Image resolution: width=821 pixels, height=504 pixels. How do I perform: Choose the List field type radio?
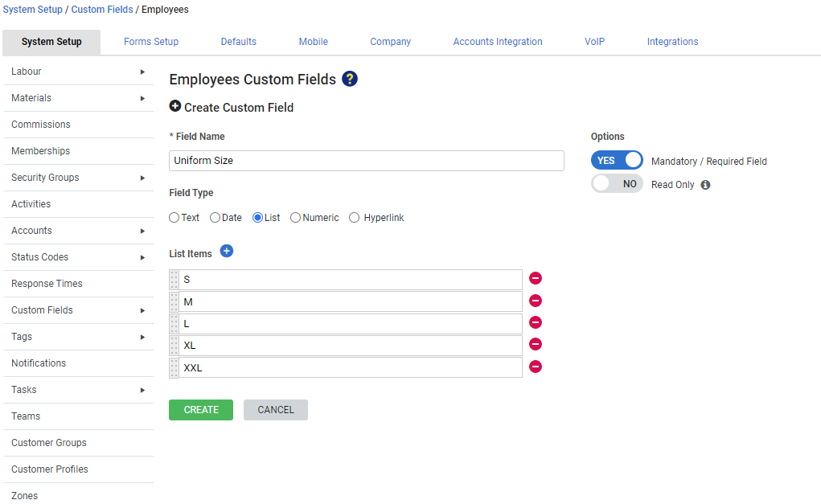pyautogui.click(x=257, y=218)
